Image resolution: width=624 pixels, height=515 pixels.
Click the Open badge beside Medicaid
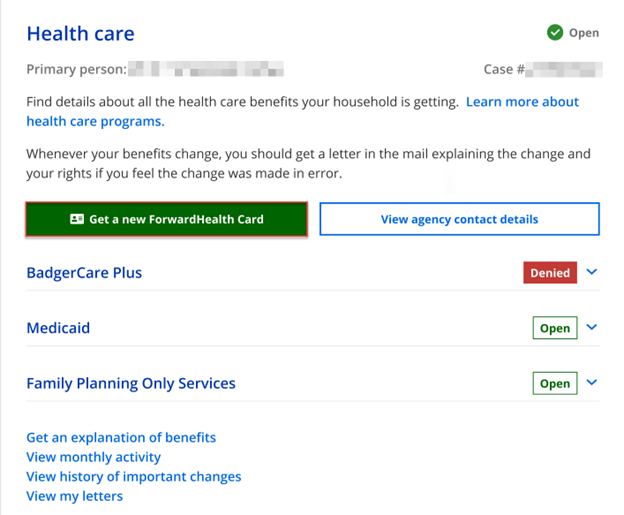click(555, 328)
